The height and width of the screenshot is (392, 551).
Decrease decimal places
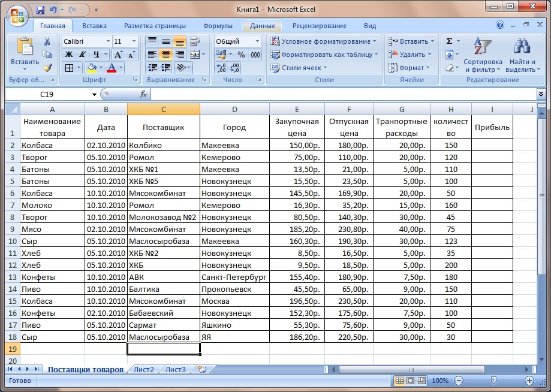coord(234,68)
